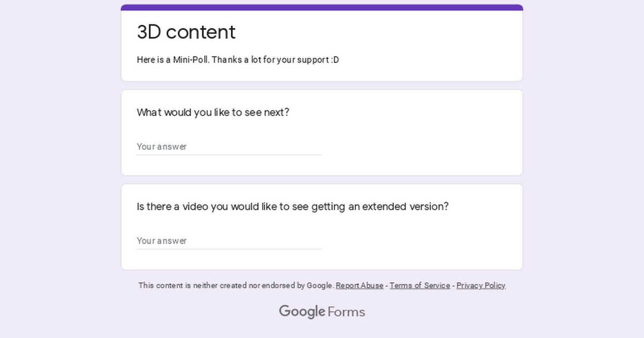The image size is (644, 338).
Task: Click "What would you like to see next?" label
Action: coord(213,113)
